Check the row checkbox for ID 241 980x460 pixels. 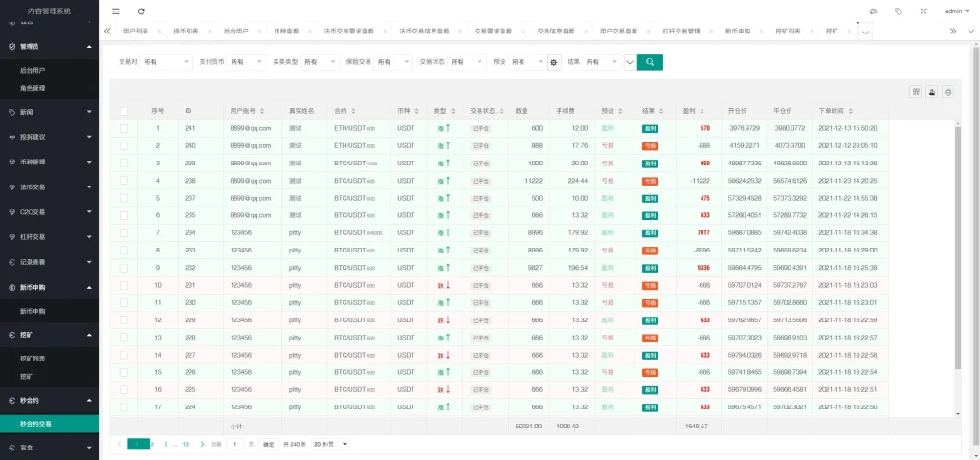[x=123, y=128]
